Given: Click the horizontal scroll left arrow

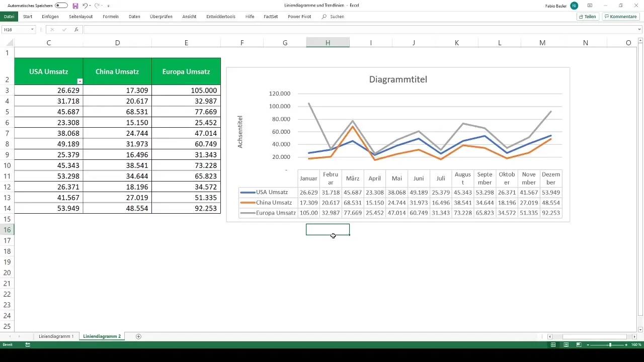Looking at the screenshot, I should pyautogui.click(x=550, y=336).
